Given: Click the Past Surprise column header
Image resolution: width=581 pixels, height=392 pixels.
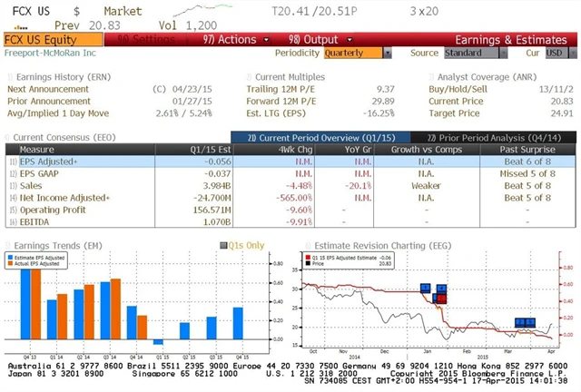Looking at the screenshot, I should tap(527, 150).
